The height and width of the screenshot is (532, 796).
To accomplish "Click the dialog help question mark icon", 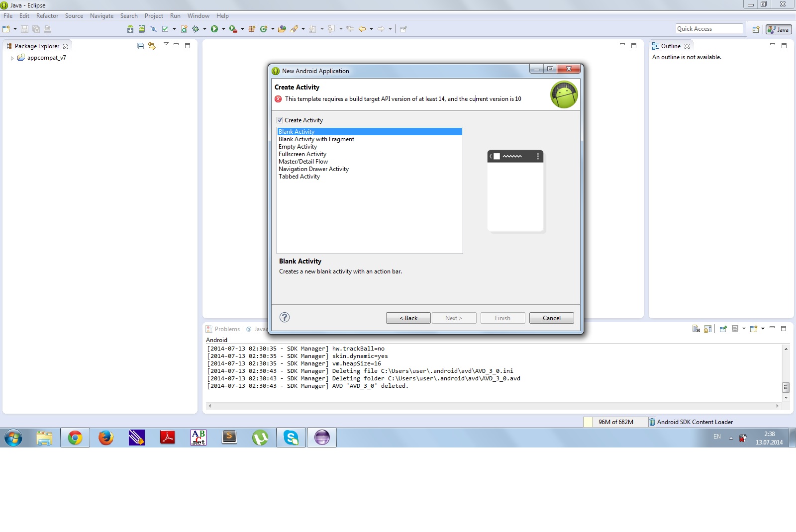I will coord(285,317).
